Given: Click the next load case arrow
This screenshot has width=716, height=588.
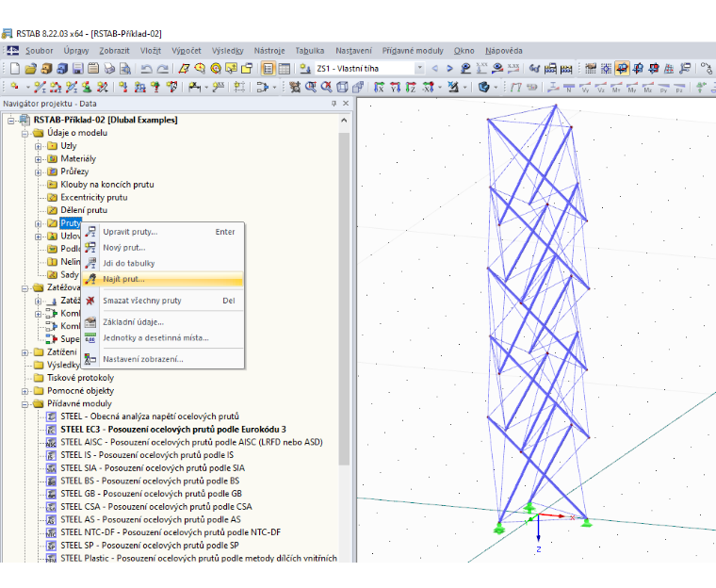Looking at the screenshot, I should [x=449, y=69].
